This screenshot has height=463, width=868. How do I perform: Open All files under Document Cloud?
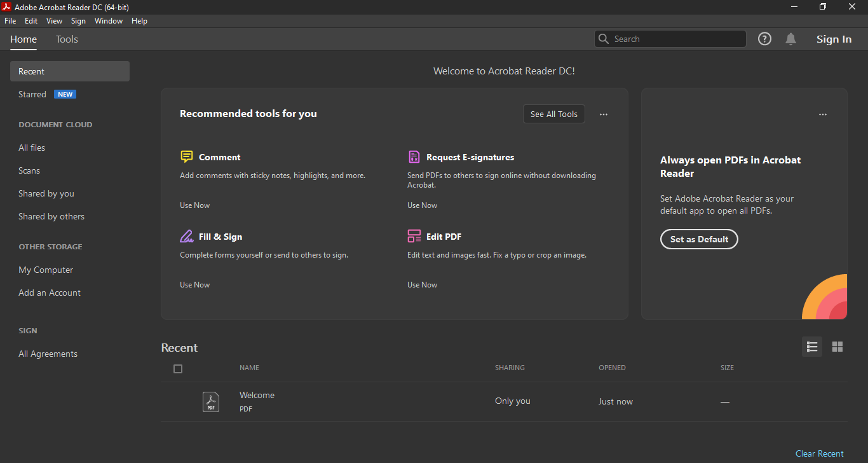pos(32,148)
